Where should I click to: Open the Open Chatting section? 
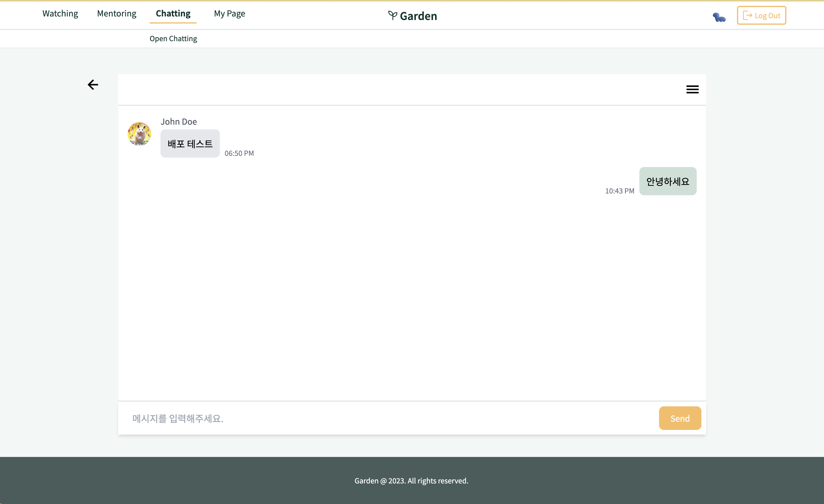coord(173,39)
